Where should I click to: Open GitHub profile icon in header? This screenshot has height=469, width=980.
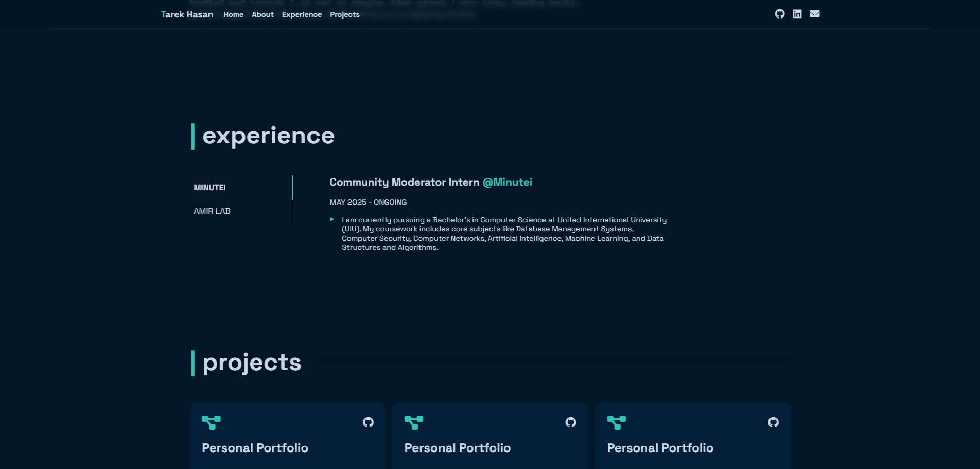(780, 14)
